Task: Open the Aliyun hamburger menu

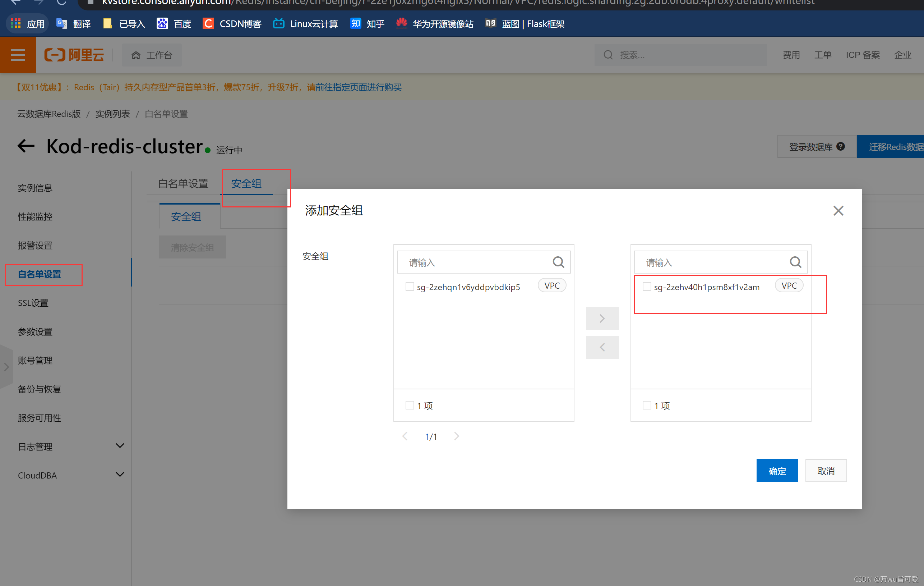Action: [18, 55]
